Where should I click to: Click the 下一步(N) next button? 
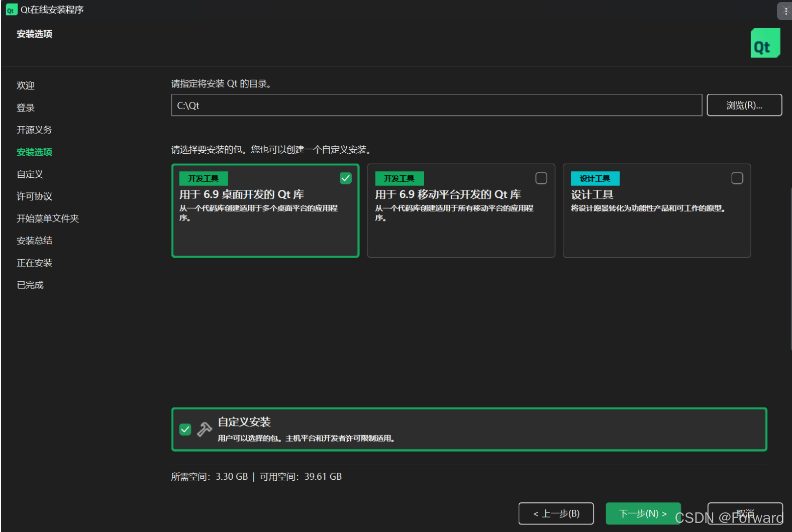click(643, 513)
